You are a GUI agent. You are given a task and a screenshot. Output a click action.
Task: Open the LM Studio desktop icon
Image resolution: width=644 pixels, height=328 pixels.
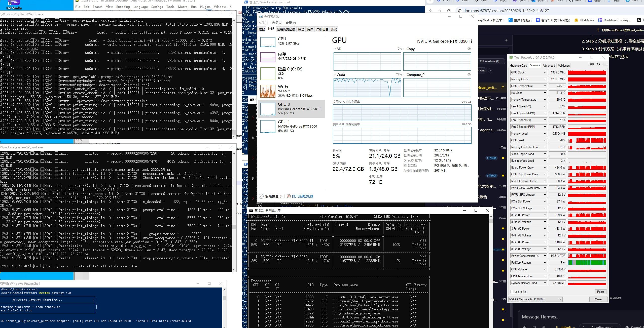14,5
